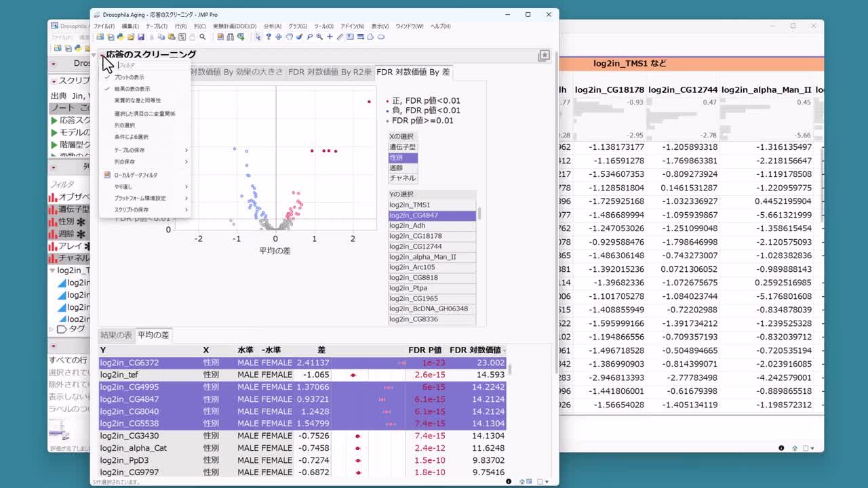Open the スクリプトの保存 submenu
The height and width of the screenshot is (488, 868).
tap(144, 209)
